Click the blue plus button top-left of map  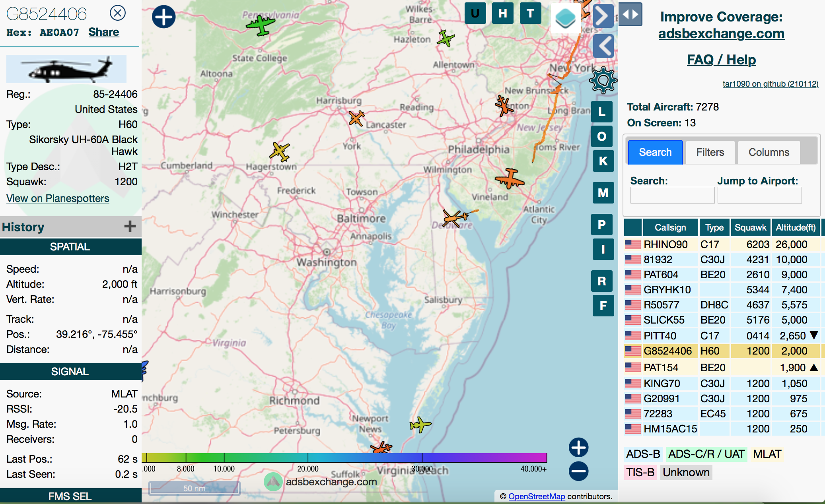click(x=163, y=17)
